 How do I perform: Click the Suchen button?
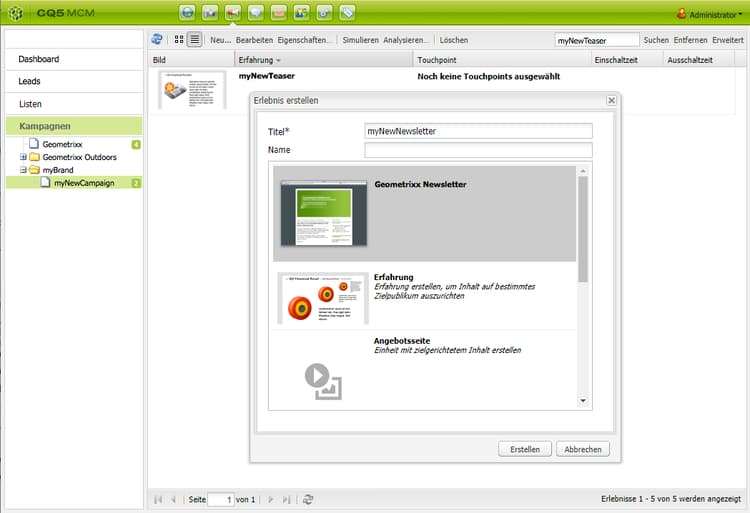click(656, 40)
